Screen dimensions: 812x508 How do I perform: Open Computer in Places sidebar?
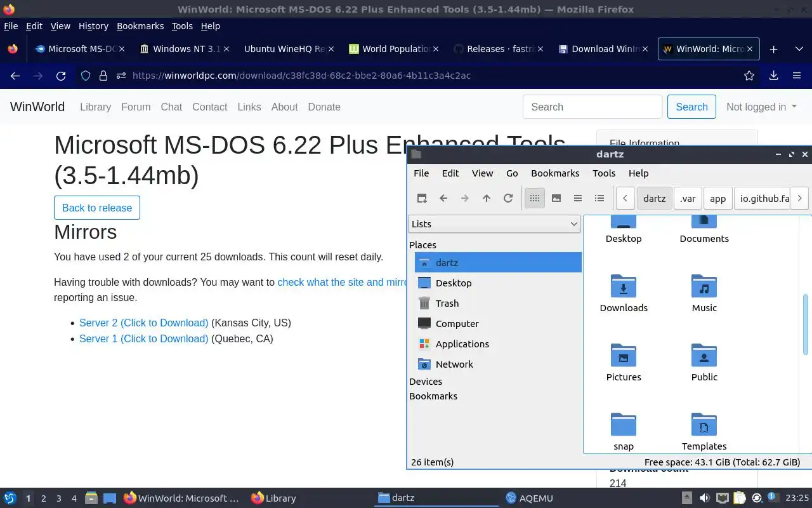498,323
